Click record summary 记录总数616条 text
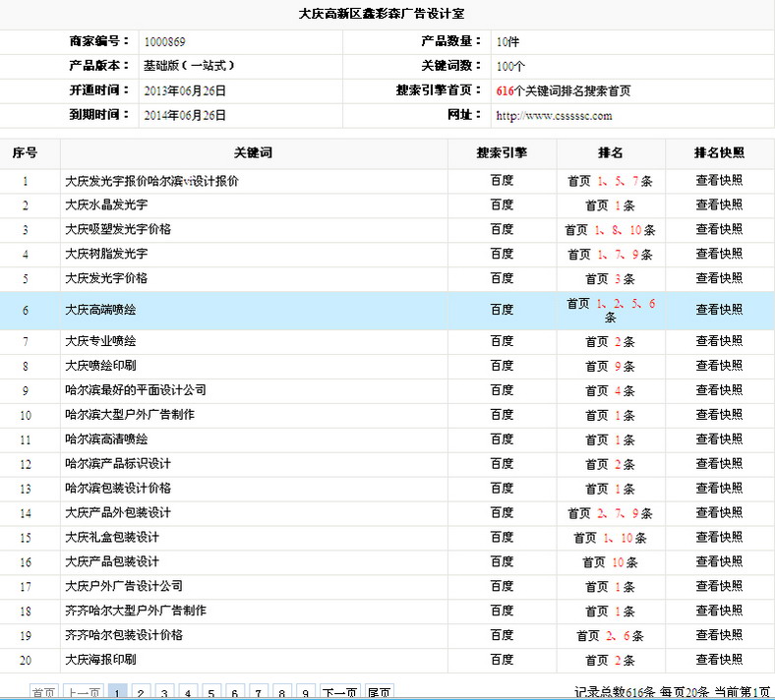The image size is (775, 700). 615,692
